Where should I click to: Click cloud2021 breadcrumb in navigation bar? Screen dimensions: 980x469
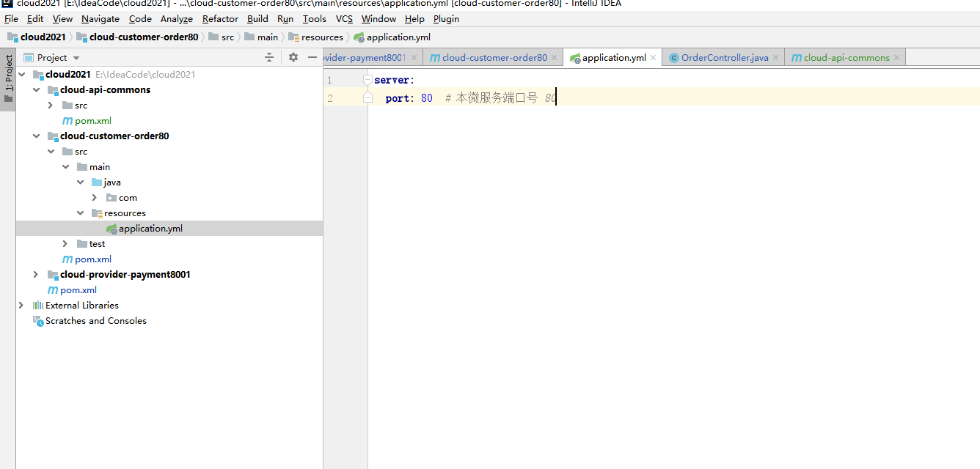[x=37, y=37]
